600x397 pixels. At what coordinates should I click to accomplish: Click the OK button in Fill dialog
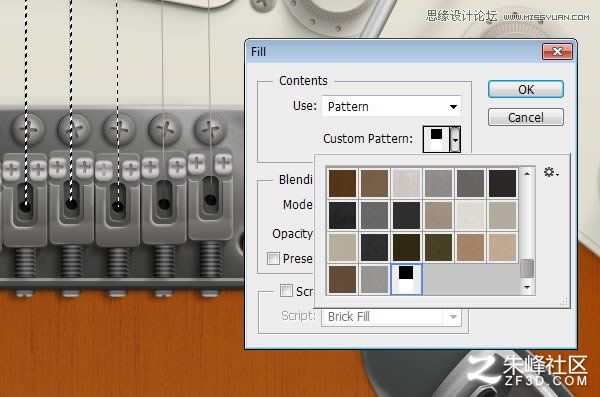click(526, 89)
